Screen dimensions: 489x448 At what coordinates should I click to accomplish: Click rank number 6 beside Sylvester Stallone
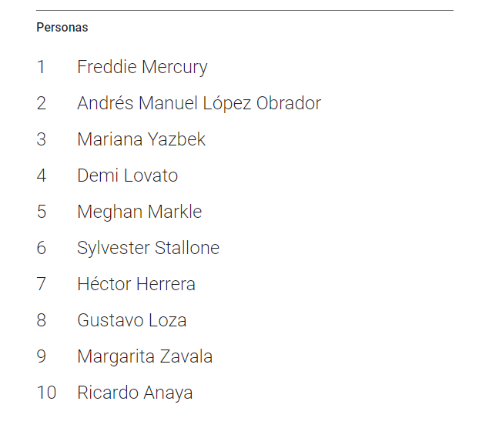pyautogui.click(x=41, y=248)
